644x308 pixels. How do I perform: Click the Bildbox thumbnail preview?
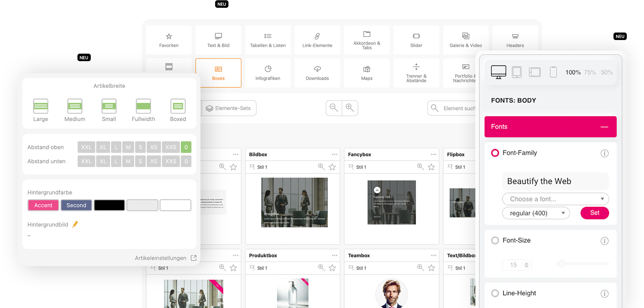pyautogui.click(x=294, y=202)
